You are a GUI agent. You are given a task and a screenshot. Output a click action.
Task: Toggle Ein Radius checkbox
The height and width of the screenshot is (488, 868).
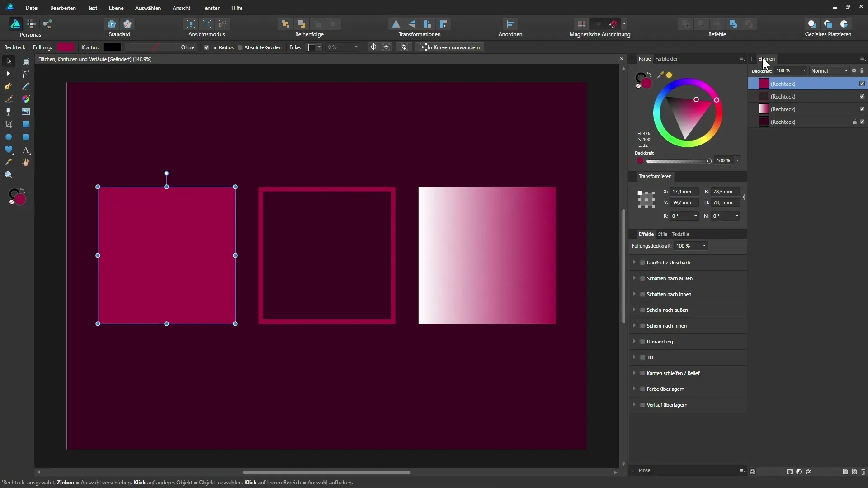pos(207,47)
